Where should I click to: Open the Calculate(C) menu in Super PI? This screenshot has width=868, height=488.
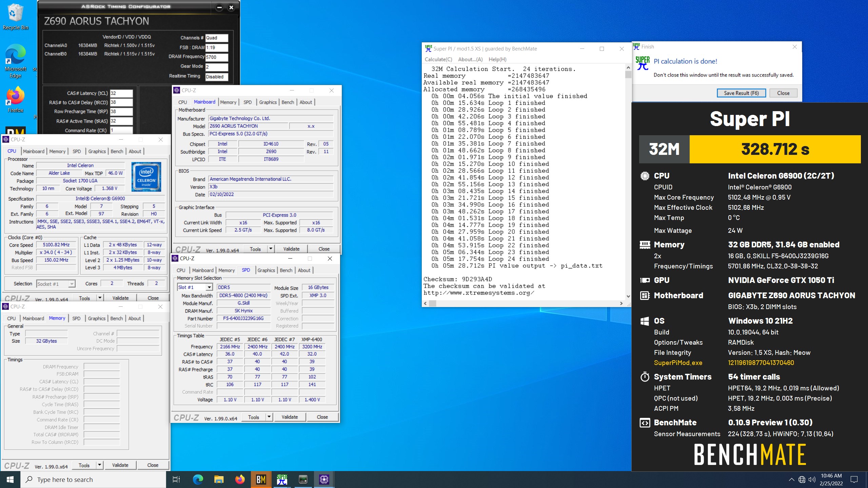point(438,59)
